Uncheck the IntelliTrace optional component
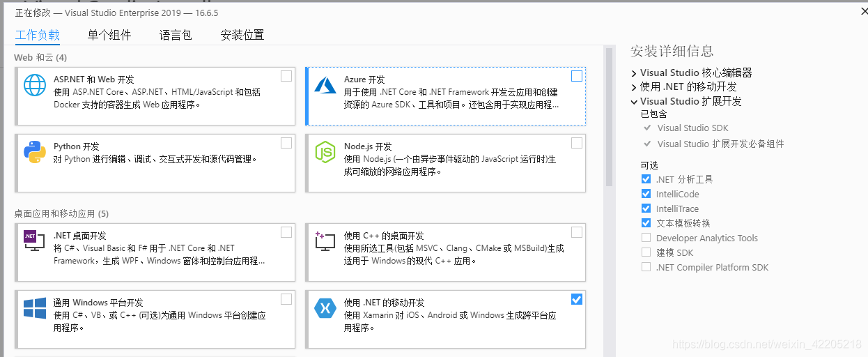 coord(646,208)
